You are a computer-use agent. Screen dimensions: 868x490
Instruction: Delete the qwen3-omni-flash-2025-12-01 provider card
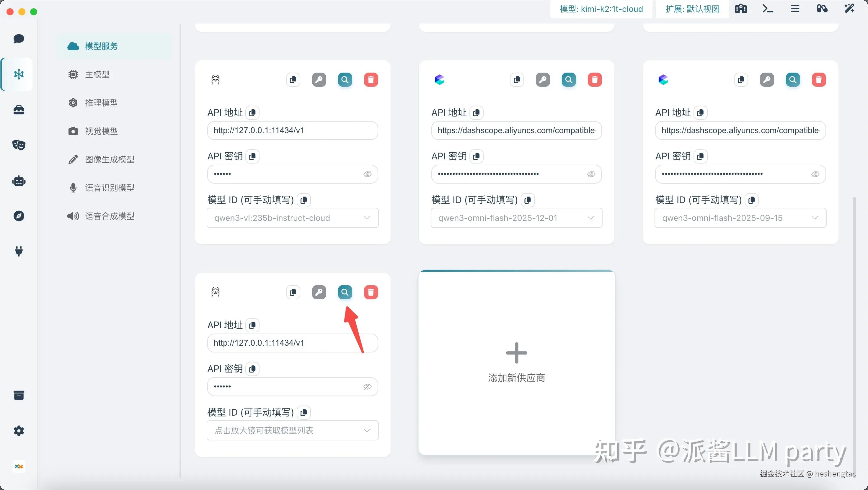(x=595, y=80)
